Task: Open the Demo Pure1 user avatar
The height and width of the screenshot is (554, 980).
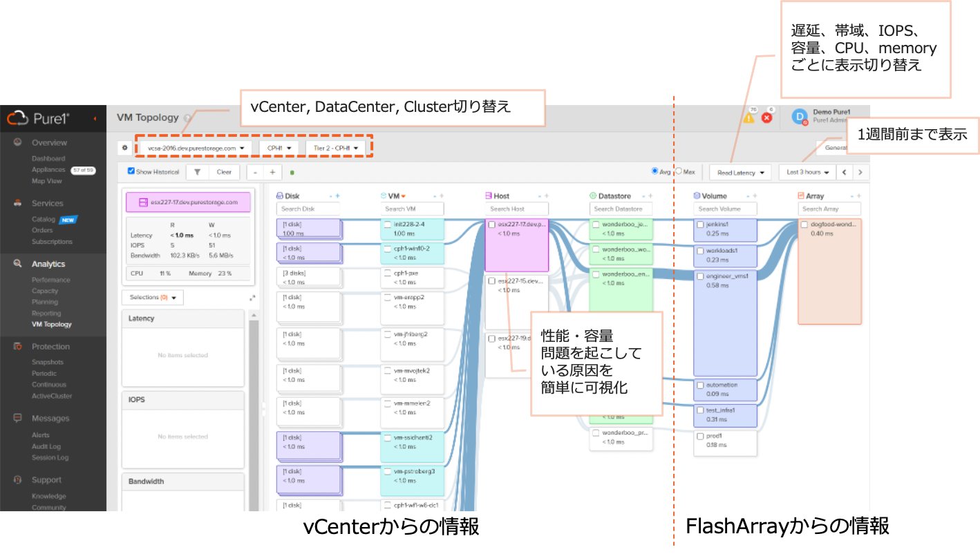Action: point(799,117)
